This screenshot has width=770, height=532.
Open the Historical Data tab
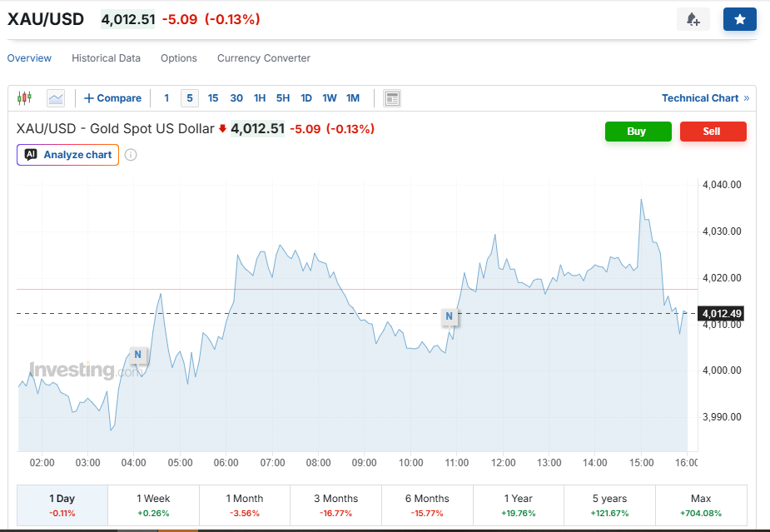pos(106,58)
